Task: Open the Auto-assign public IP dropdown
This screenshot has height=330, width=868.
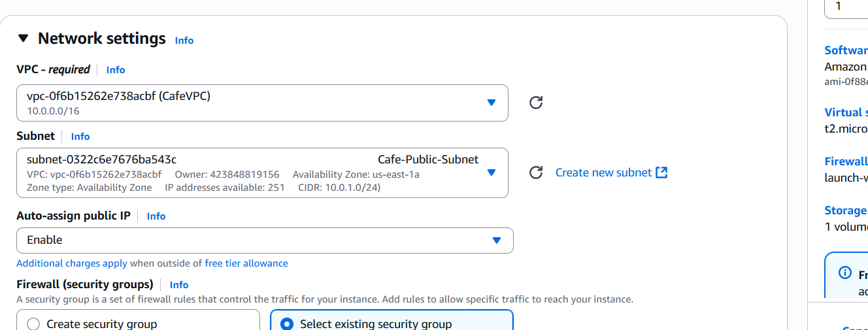Action: click(x=265, y=240)
